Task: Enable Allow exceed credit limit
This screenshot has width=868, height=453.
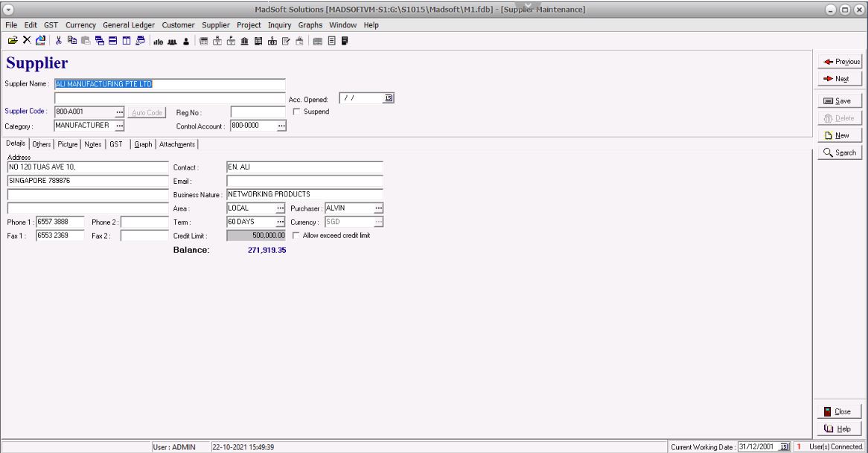Action: pyautogui.click(x=296, y=236)
